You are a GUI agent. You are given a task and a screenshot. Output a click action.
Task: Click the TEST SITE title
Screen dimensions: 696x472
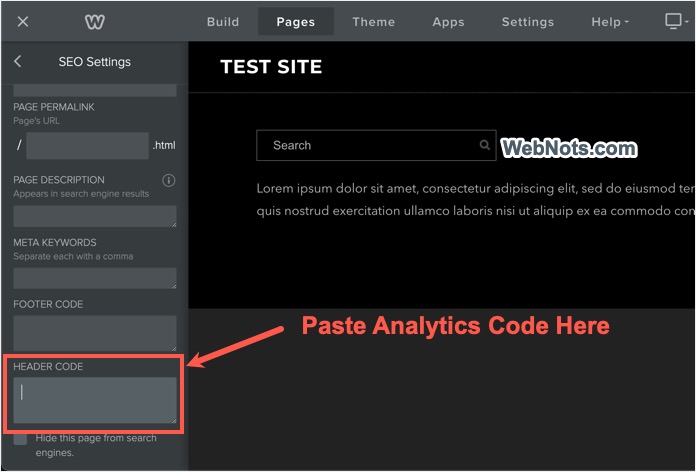[271, 67]
